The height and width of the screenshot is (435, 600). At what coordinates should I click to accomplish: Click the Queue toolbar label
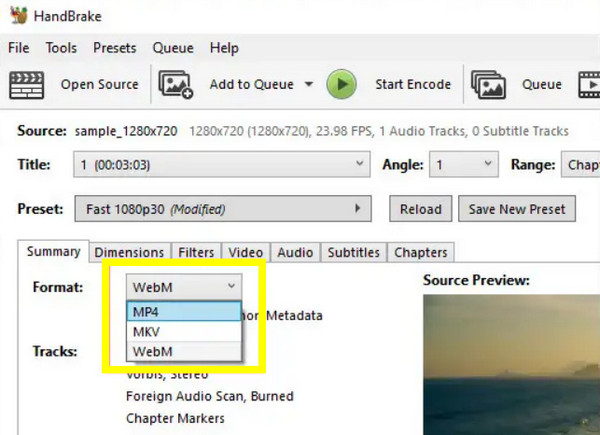coord(542,84)
